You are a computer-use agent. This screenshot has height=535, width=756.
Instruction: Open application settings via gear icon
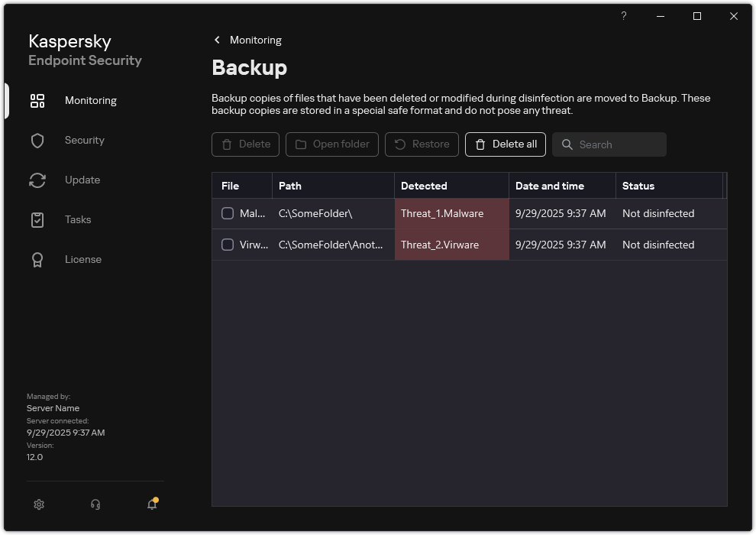pos(38,504)
